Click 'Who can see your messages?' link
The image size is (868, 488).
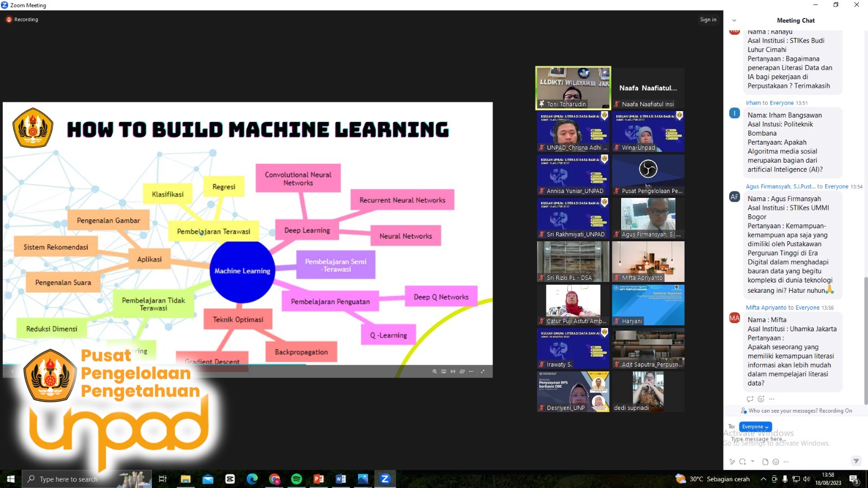pyautogui.click(x=783, y=411)
